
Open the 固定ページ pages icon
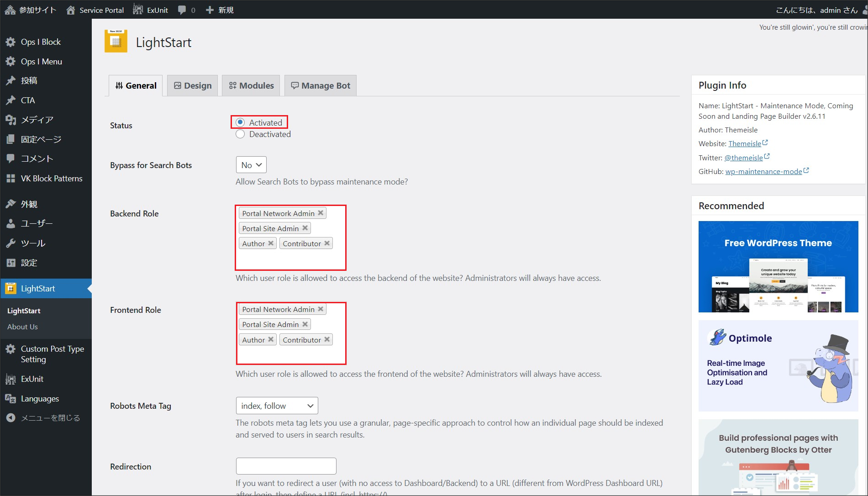pos(11,139)
